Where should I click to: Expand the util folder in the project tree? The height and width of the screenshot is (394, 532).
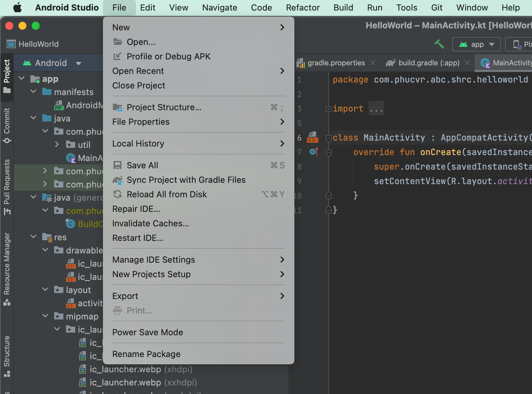coord(57,144)
